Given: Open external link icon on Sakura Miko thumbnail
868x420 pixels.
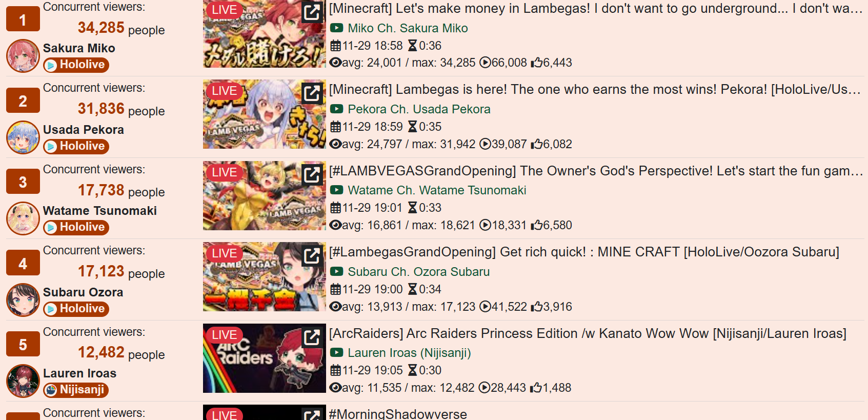Looking at the screenshot, I should [x=312, y=12].
